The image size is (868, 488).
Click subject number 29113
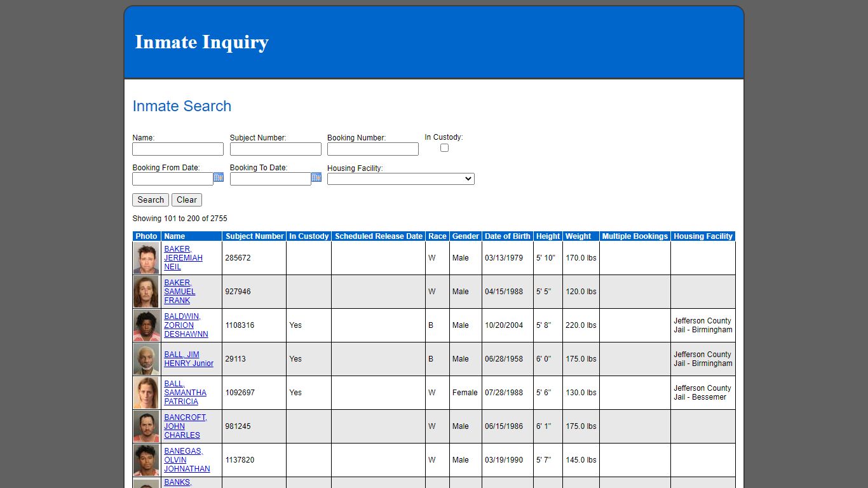(x=236, y=359)
